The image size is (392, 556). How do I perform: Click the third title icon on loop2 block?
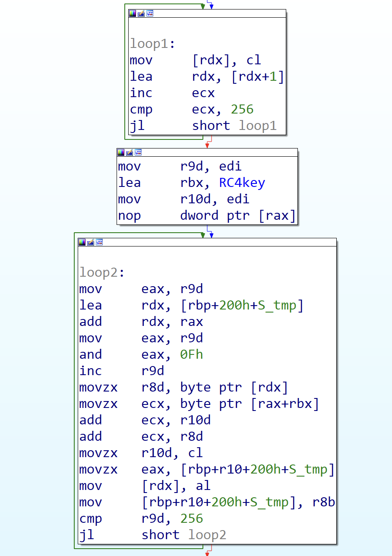pos(99,242)
